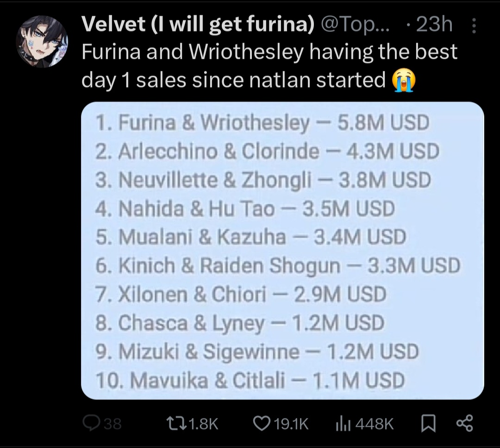
Task: Click the 38 replies count
Action: click(113, 423)
